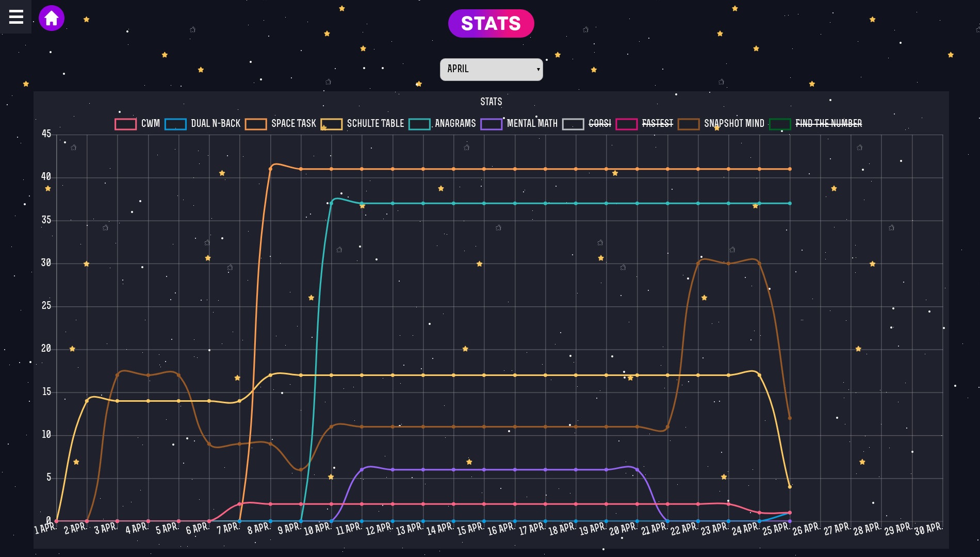The width and height of the screenshot is (980, 557).
Task: Open the April month dropdown
Action: [491, 69]
